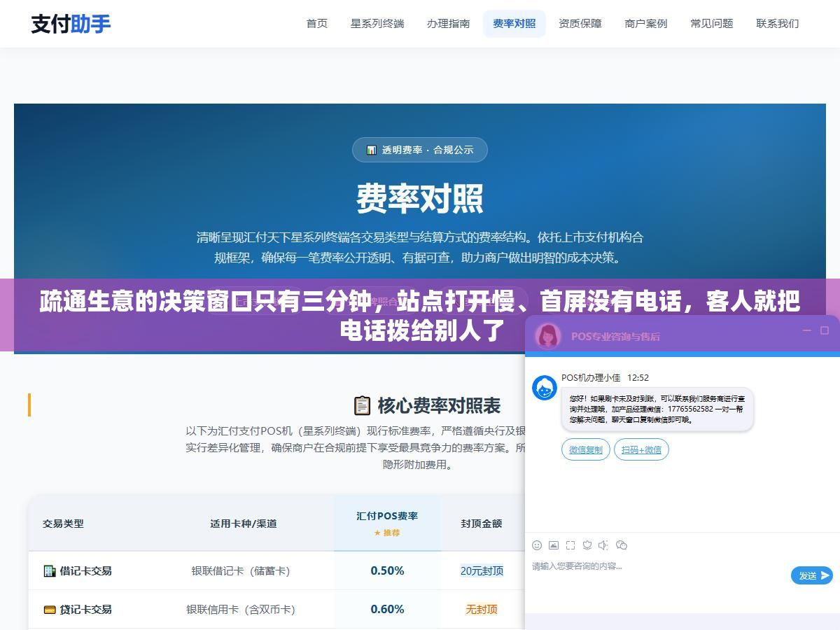Screen dimensions: 840x630
Task: Click the 透明费率 · 合规公示 badge
Action: pyautogui.click(x=420, y=150)
